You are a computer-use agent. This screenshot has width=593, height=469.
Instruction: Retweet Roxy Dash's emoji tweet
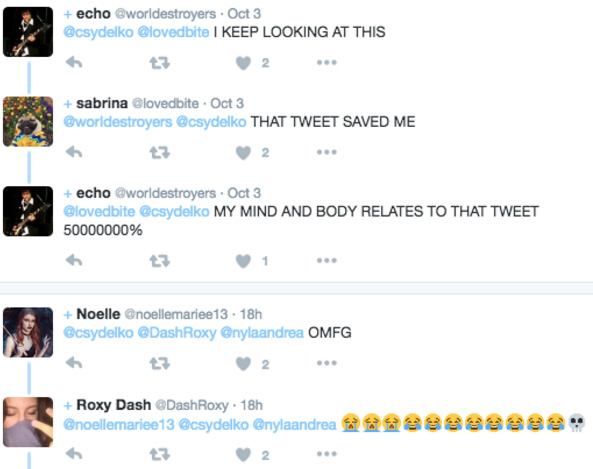(x=160, y=454)
